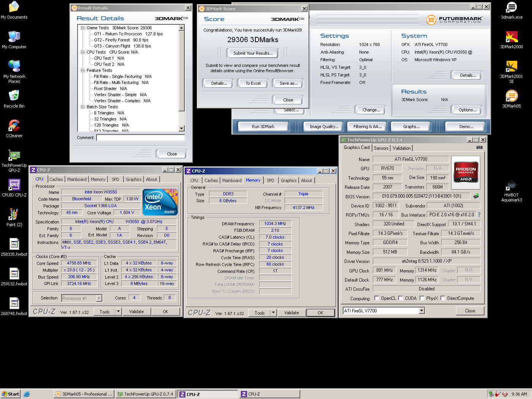Click Filtering & AA... button

pyautogui.click(x=367, y=127)
